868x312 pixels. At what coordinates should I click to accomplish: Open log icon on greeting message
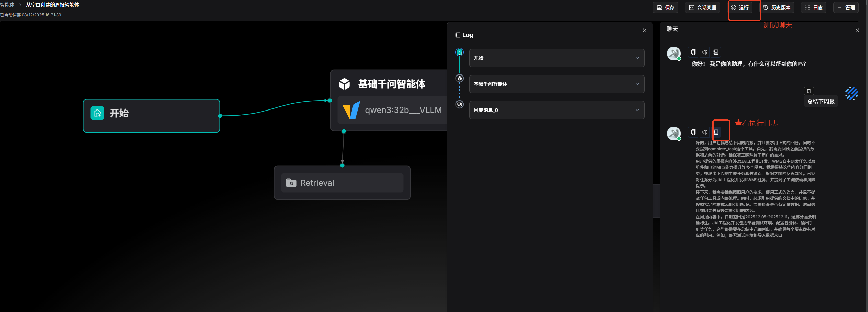click(x=716, y=52)
